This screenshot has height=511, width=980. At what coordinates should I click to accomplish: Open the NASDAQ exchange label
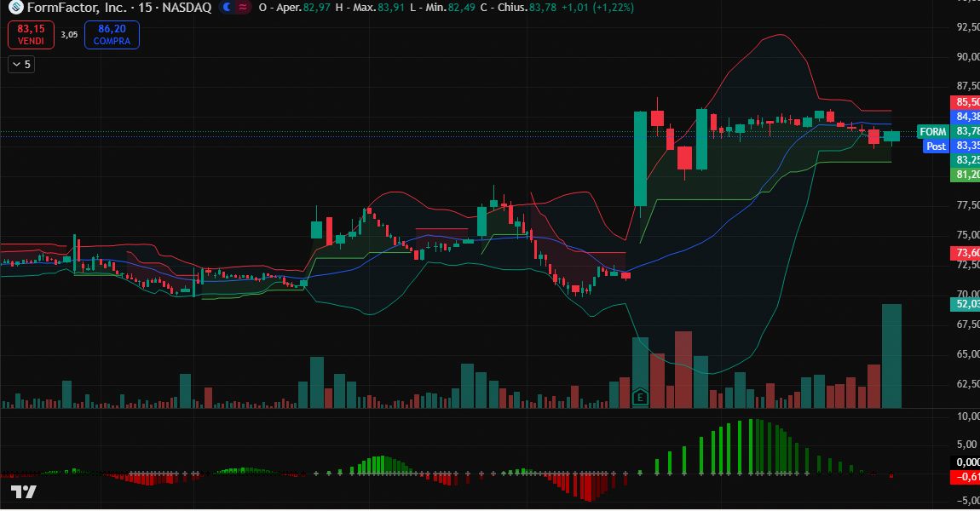pyautogui.click(x=191, y=8)
